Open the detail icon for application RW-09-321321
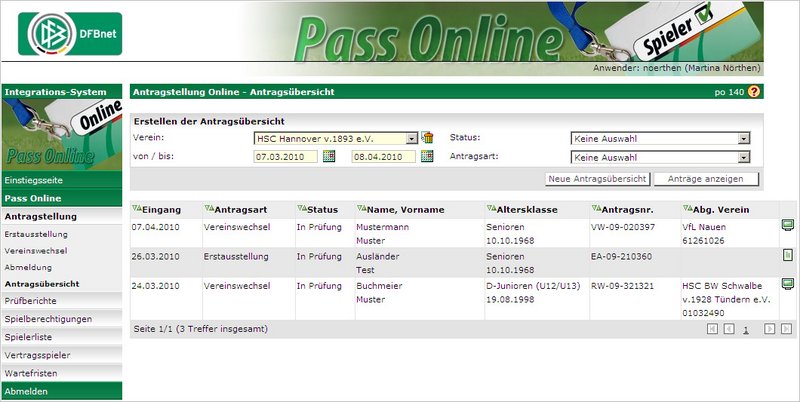800x402 pixels. coord(787,284)
